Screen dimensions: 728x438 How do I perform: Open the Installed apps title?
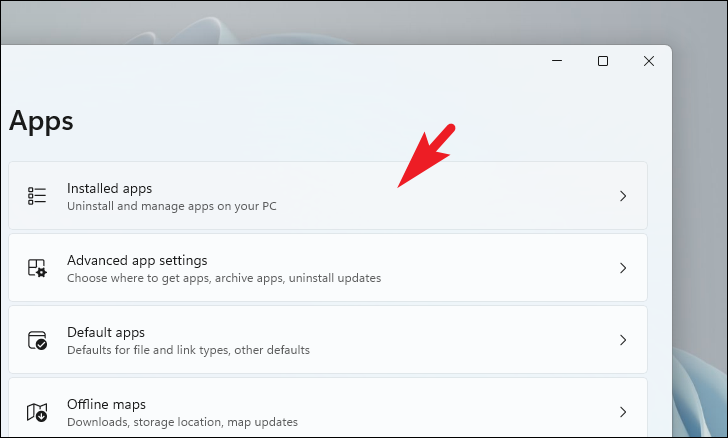(110, 189)
